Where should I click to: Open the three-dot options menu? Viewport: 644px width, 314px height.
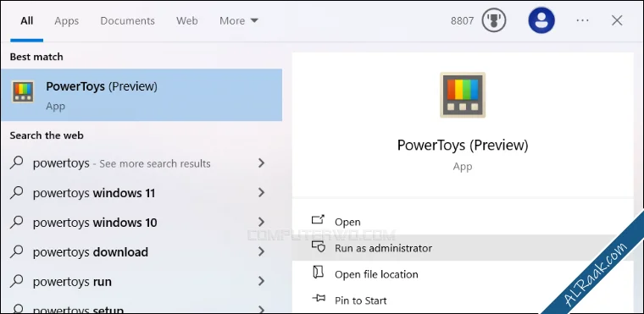[582, 20]
